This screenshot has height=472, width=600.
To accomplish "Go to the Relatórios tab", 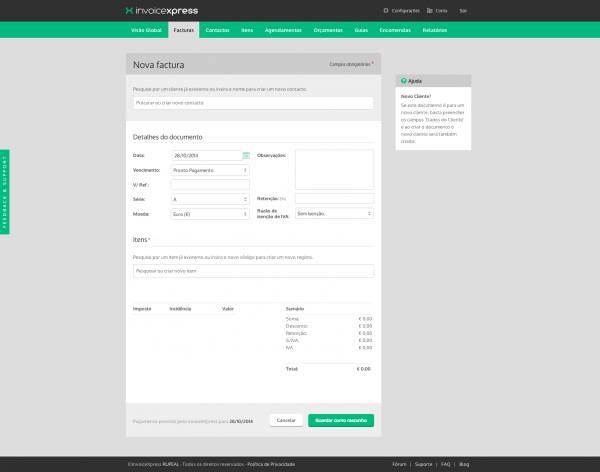I will click(435, 30).
